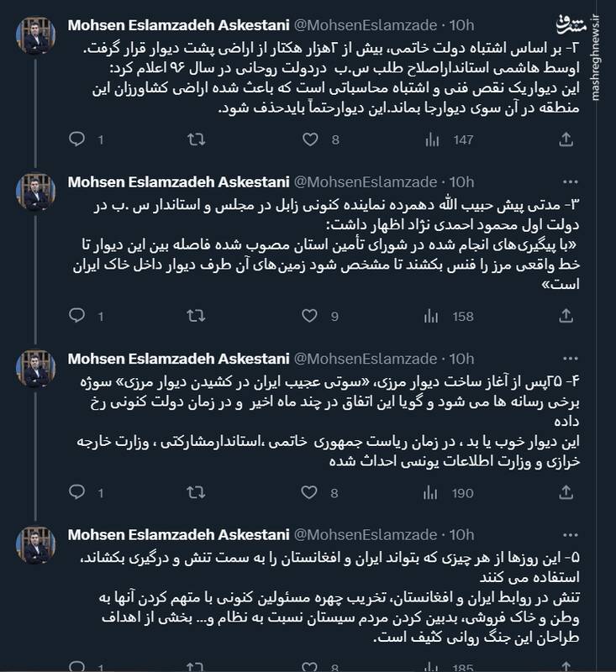Click profile avatar of tweet starting ۵-
616x672 pixels.
click(39, 546)
